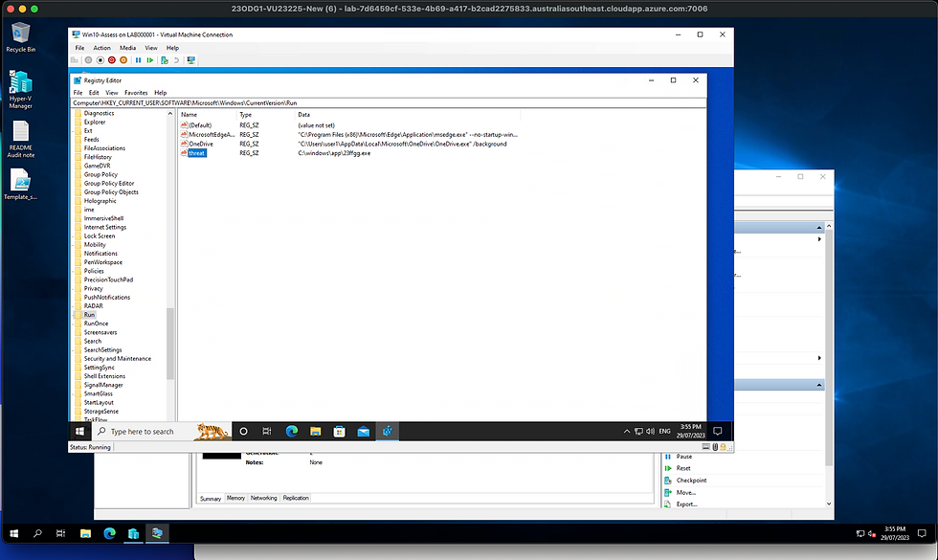Viewport: 938px width, 560px height.
Task: Open Task View on guest taskbar
Action: [267, 432]
